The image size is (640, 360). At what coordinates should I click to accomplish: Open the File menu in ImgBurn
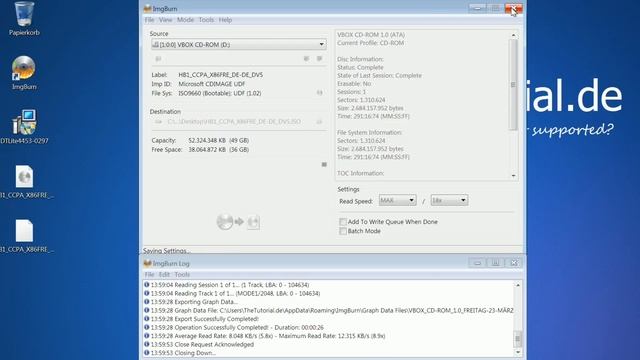(149, 20)
